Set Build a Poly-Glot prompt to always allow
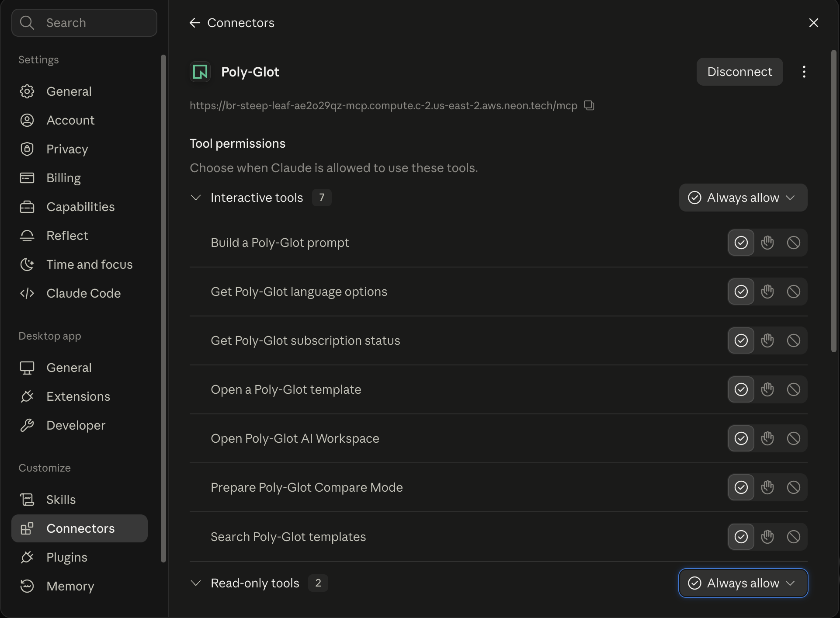Screen dimensions: 840x618 tap(741, 243)
